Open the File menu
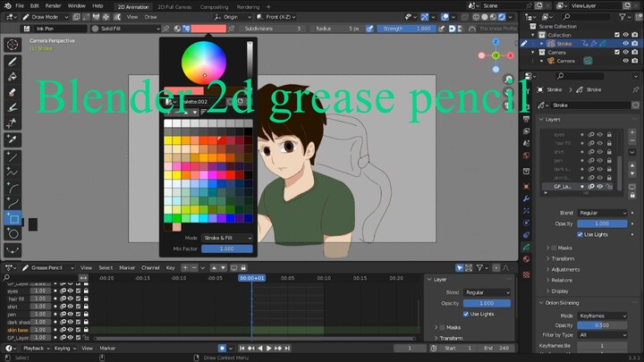Viewport: 644px width, 362px height. 20,6
